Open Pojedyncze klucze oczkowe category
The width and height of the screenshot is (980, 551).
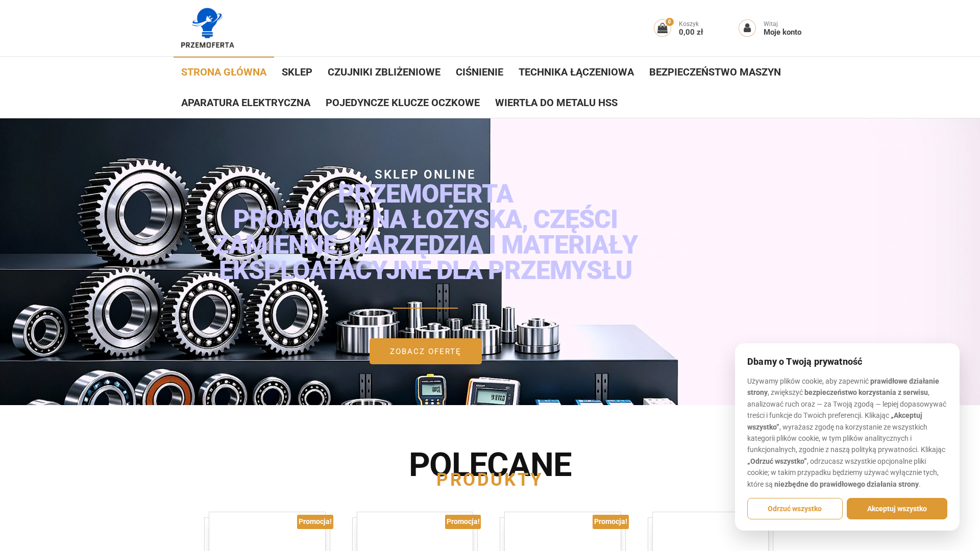click(403, 103)
